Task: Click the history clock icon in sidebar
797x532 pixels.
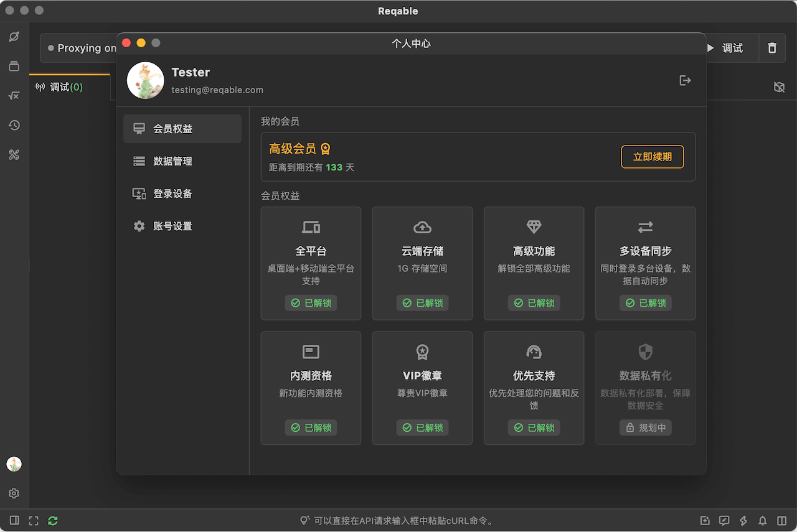Action: click(x=14, y=125)
